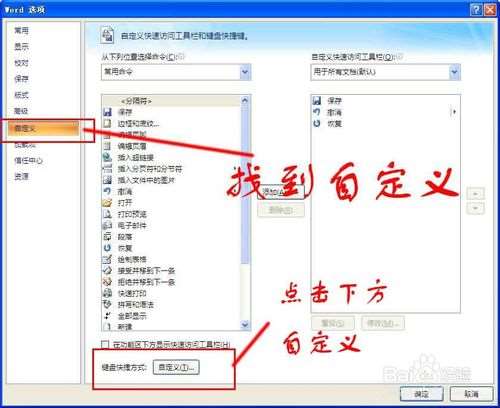Click the 取消 cancel button
This screenshot has width=500, height=408.
471,394
